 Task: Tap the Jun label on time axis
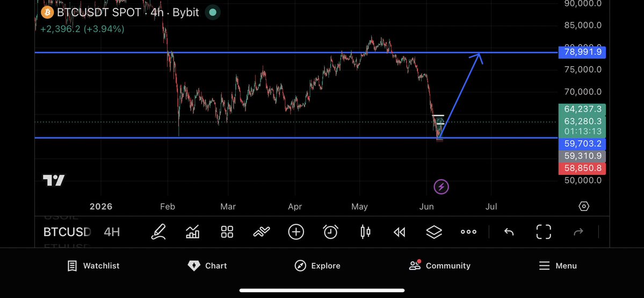coord(426,207)
